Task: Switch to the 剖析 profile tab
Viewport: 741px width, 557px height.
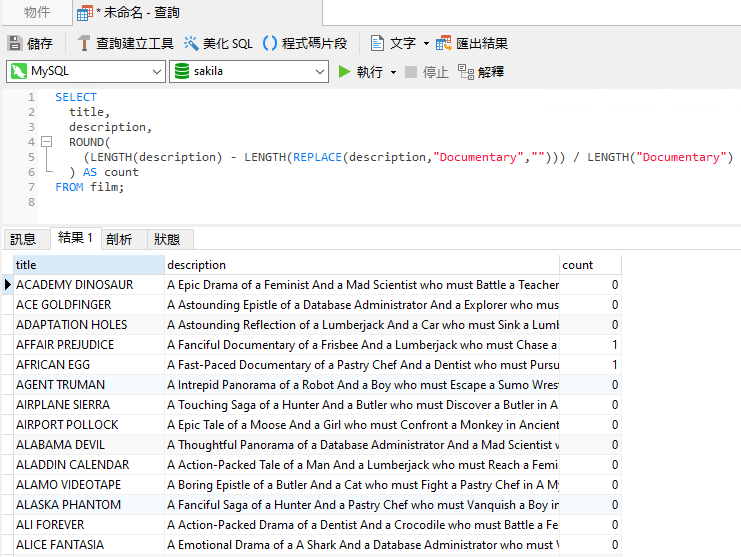Action: click(118, 239)
